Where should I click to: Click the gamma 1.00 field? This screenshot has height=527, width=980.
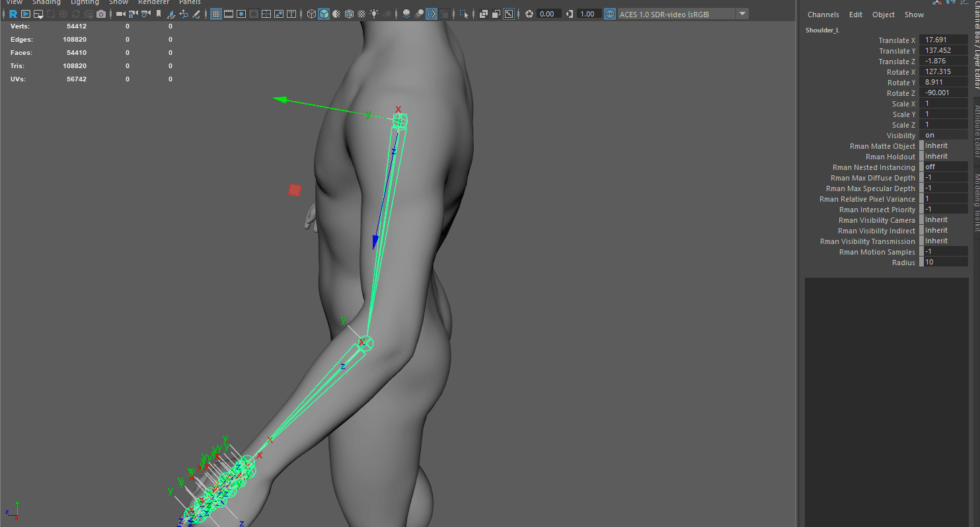coord(588,14)
